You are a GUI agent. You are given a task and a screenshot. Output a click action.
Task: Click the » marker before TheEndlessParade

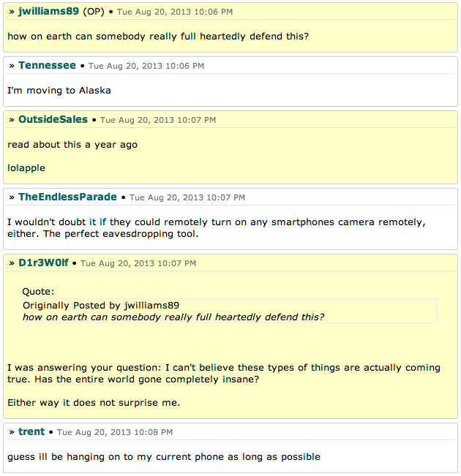tap(12, 197)
